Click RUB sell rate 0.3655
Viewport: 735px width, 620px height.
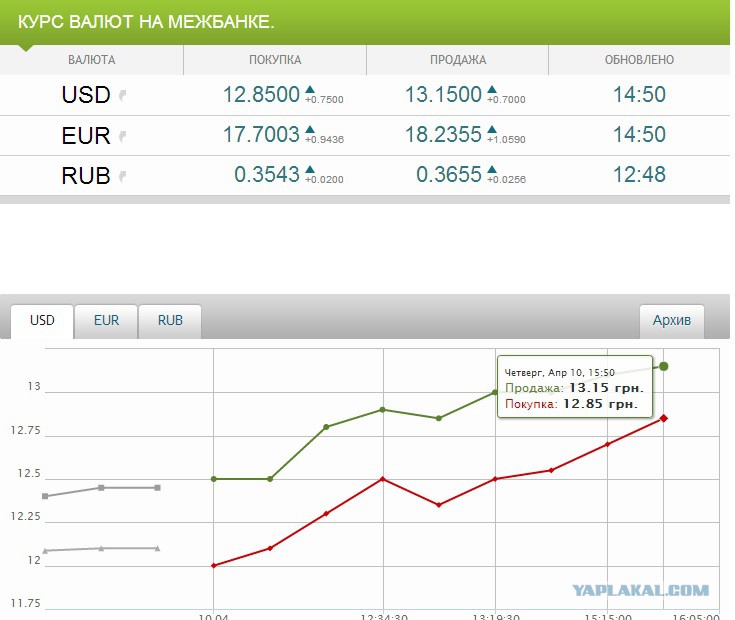click(449, 175)
